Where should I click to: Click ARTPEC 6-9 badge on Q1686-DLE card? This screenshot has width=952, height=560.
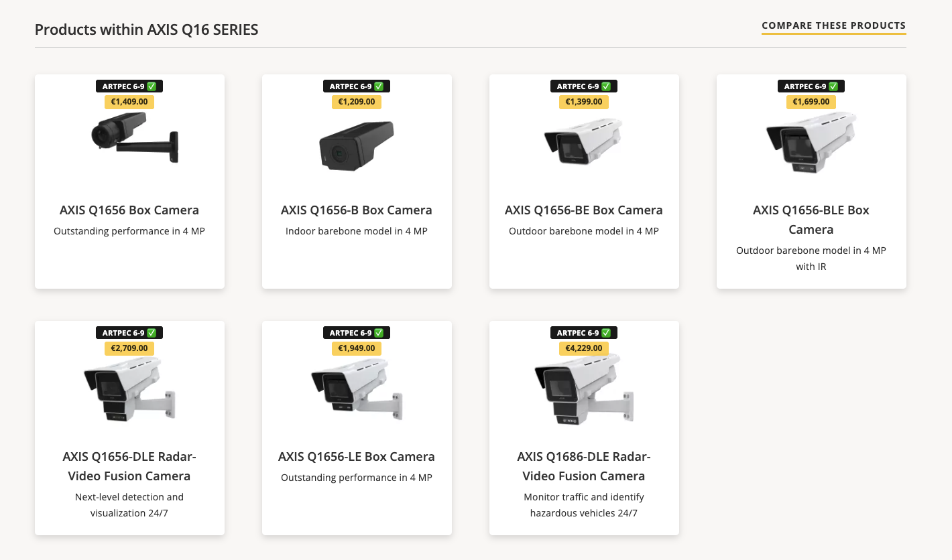click(x=584, y=333)
